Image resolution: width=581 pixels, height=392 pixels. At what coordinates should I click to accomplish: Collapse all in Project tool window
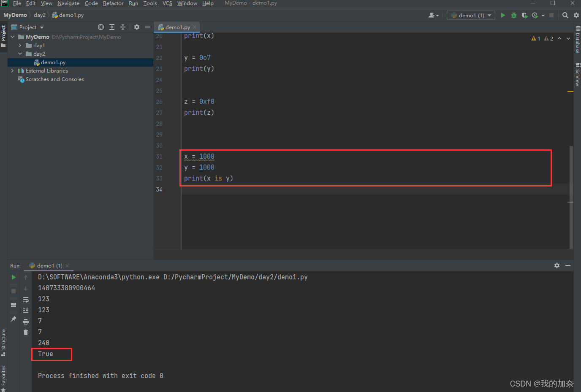click(x=123, y=27)
